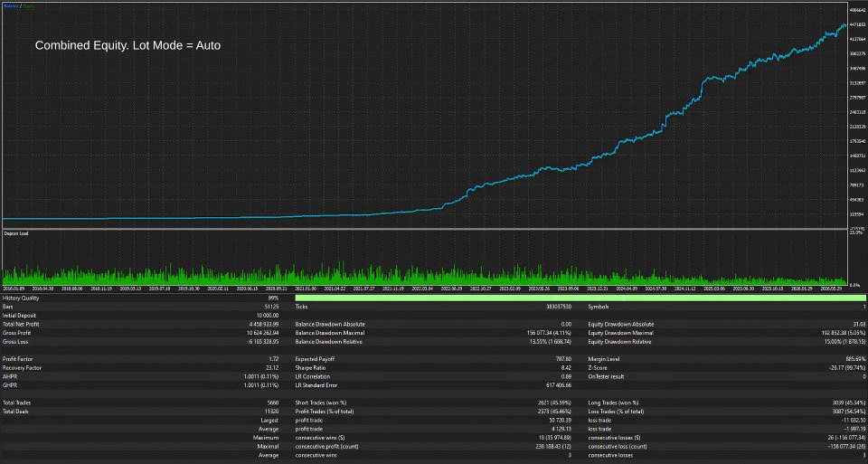Click the Equity Drawdown Maximal value
This screenshot has width=868, height=464.
pos(844,334)
